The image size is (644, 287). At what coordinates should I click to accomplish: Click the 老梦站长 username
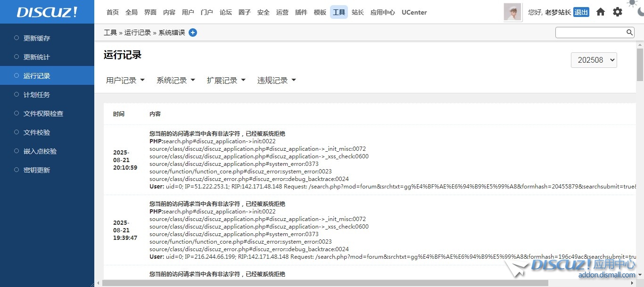pyautogui.click(x=558, y=12)
